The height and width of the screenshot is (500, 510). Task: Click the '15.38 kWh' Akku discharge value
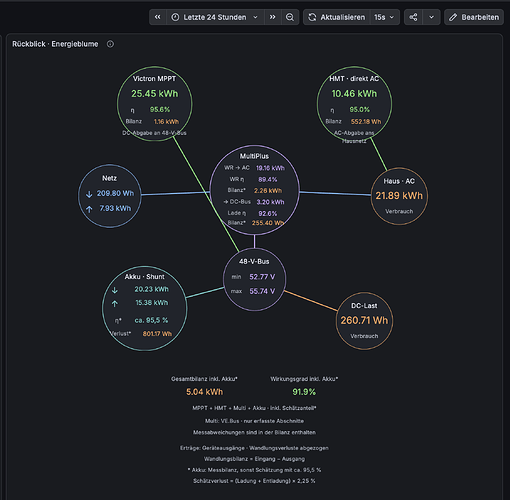coord(152,303)
